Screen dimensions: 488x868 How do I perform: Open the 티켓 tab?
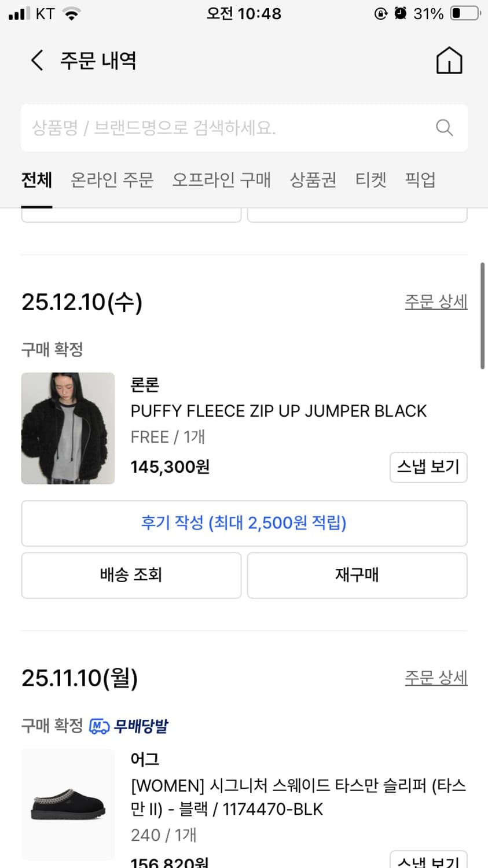click(x=371, y=180)
